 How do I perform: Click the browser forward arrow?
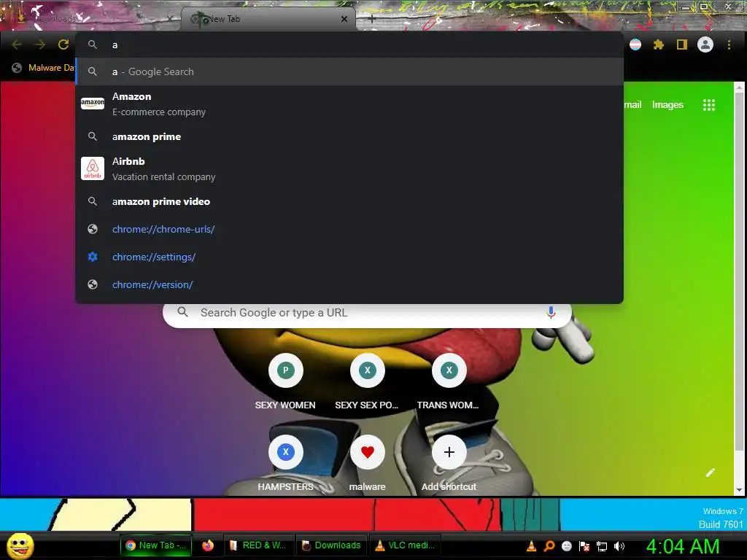coord(40,44)
